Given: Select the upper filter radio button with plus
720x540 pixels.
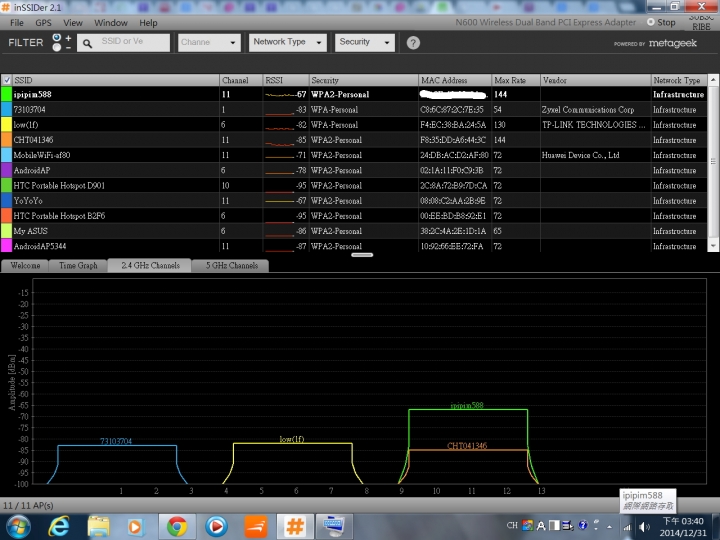Looking at the screenshot, I should [56, 37].
